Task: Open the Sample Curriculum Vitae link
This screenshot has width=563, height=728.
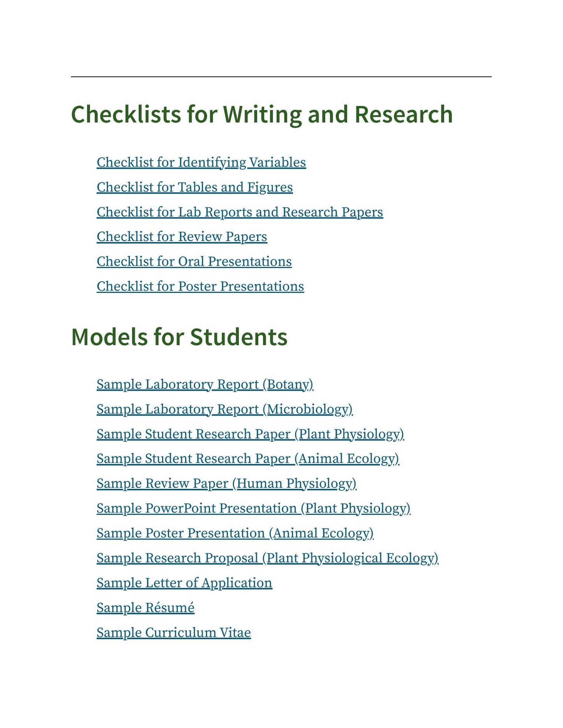Action: point(173,633)
